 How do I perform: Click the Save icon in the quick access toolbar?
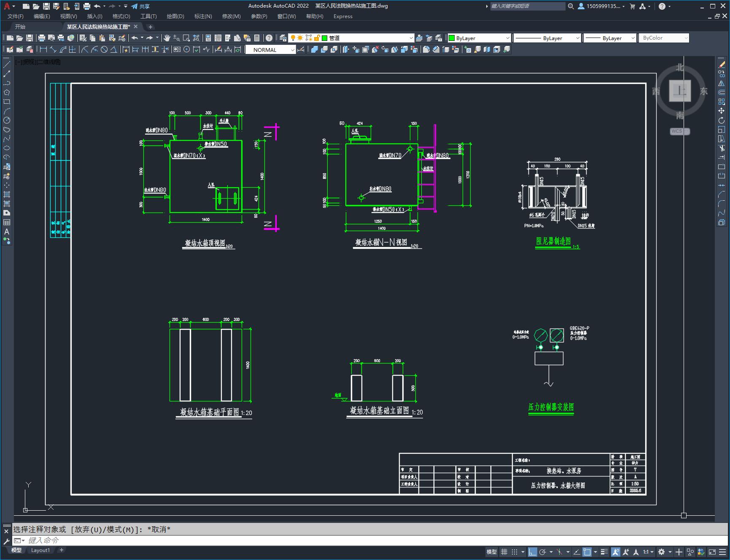46,6
